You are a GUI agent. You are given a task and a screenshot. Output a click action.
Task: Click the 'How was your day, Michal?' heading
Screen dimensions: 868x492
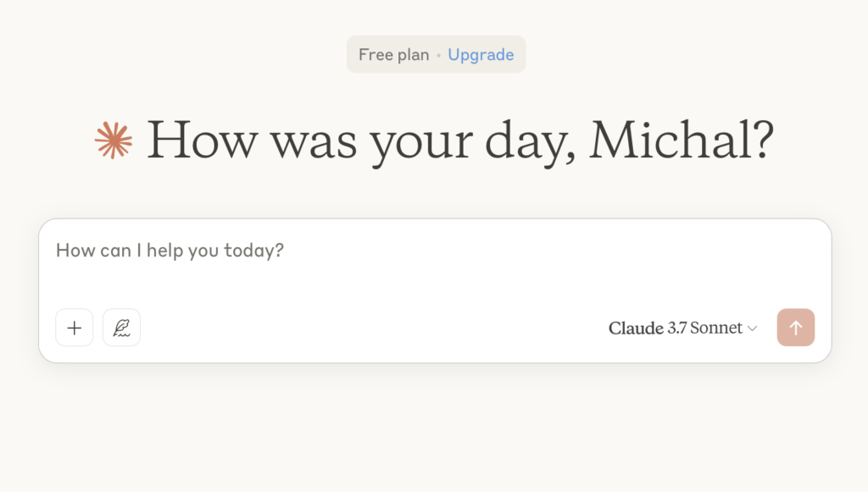click(459, 141)
